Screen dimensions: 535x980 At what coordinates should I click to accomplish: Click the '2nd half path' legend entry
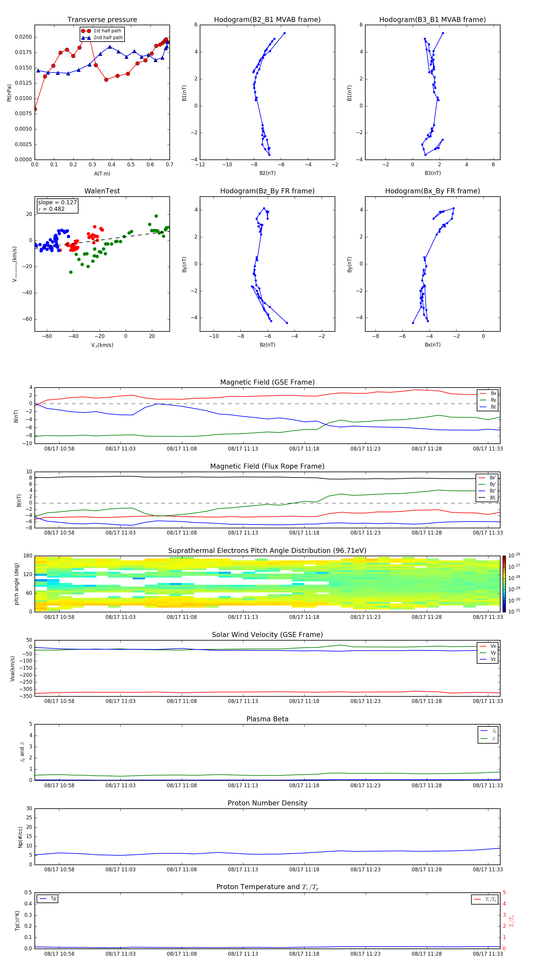point(102,38)
